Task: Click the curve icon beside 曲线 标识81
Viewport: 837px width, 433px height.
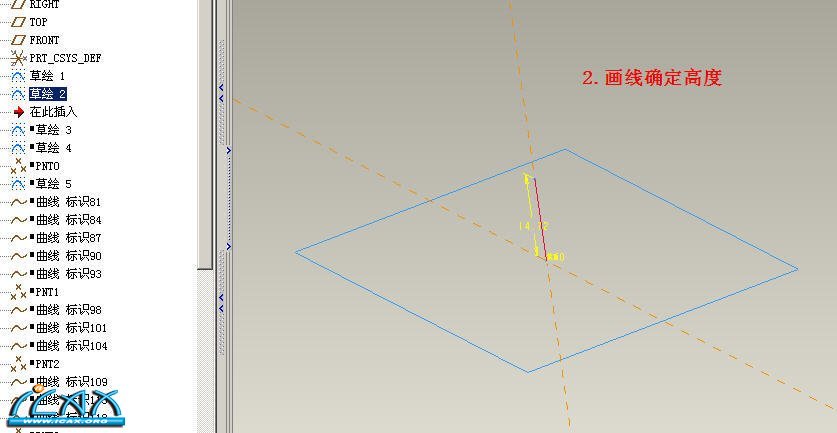Action: (x=19, y=202)
